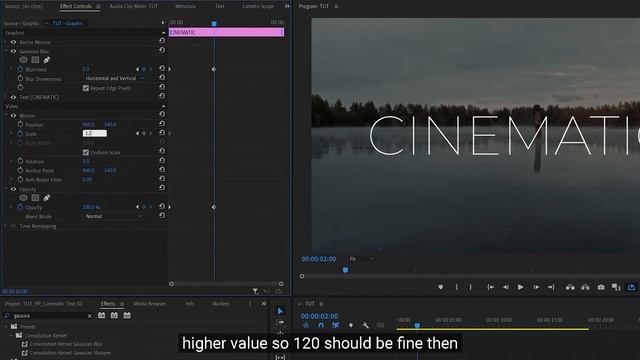Export frame with camera icon
This screenshot has height=360, width=640.
coord(601,287)
